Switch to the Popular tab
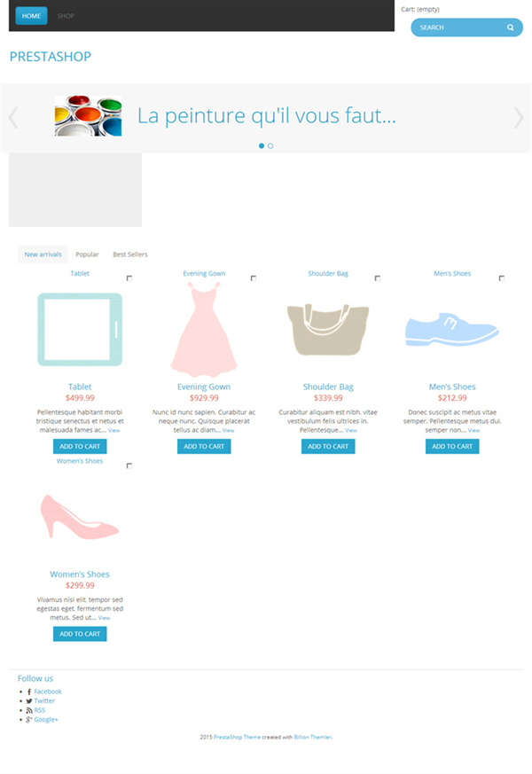Screen dimensions: 532x774 (x=87, y=254)
